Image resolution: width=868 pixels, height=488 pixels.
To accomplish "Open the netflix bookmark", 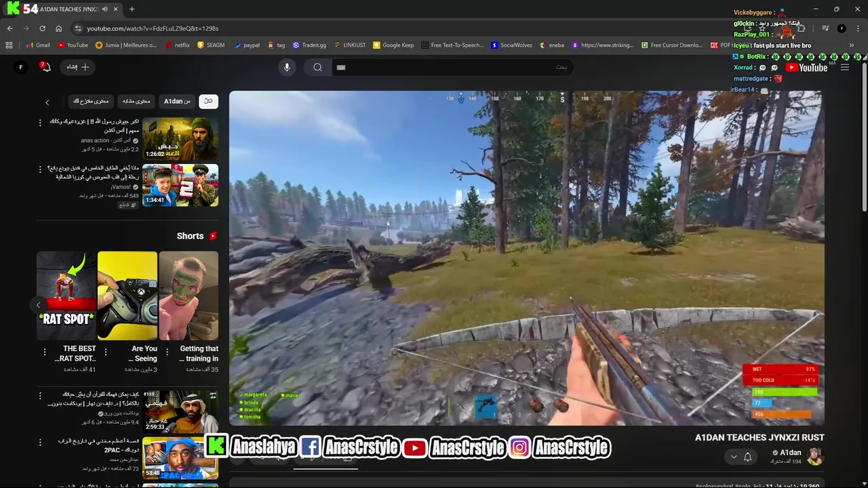I will click(x=177, y=45).
